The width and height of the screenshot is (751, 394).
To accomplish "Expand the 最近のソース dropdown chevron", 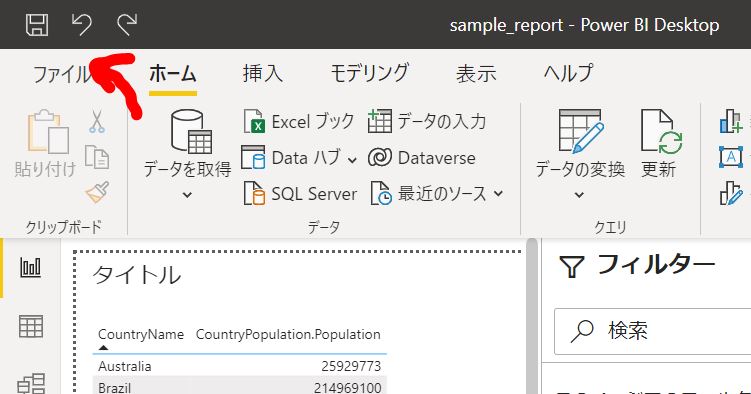I will tap(498, 193).
